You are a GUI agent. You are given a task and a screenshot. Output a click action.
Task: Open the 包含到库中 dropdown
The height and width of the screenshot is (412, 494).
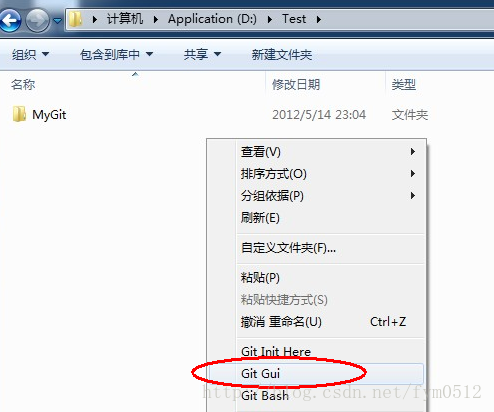[x=116, y=54]
